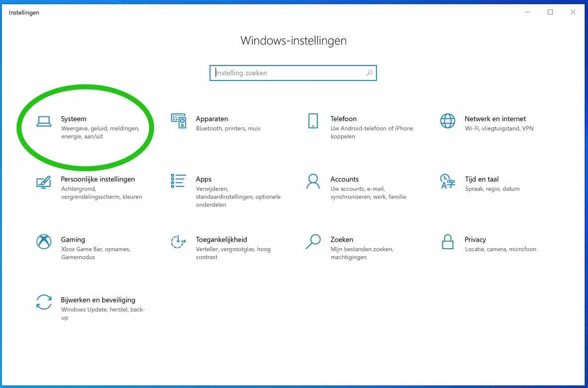Open the Tijd en taal title

[481, 179]
